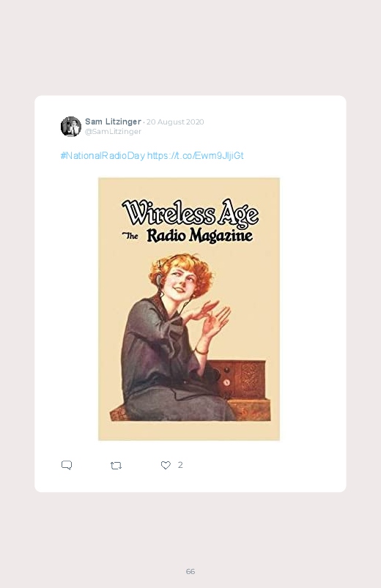The width and height of the screenshot is (381, 588).
Task: Click the like count number 2
Action: tap(180, 465)
